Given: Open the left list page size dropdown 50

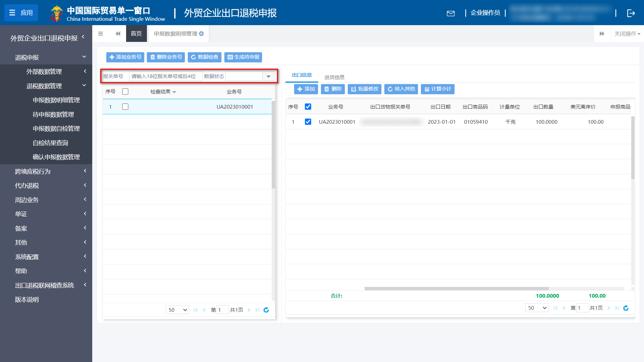Looking at the screenshot, I should [x=177, y=310].
